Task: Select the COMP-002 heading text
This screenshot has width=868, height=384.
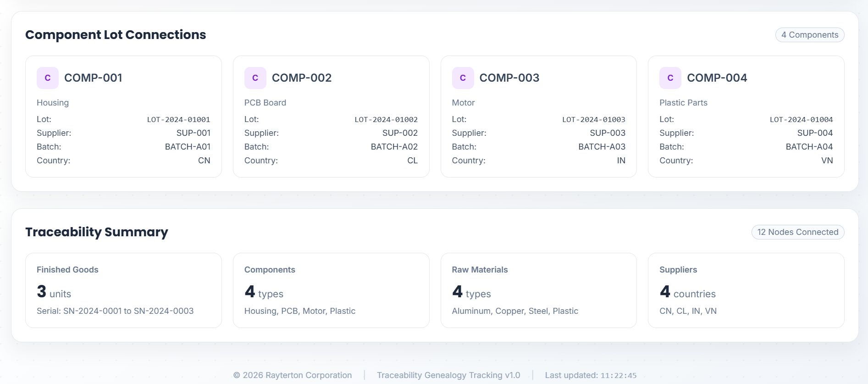Action: (x=301, y=78)
